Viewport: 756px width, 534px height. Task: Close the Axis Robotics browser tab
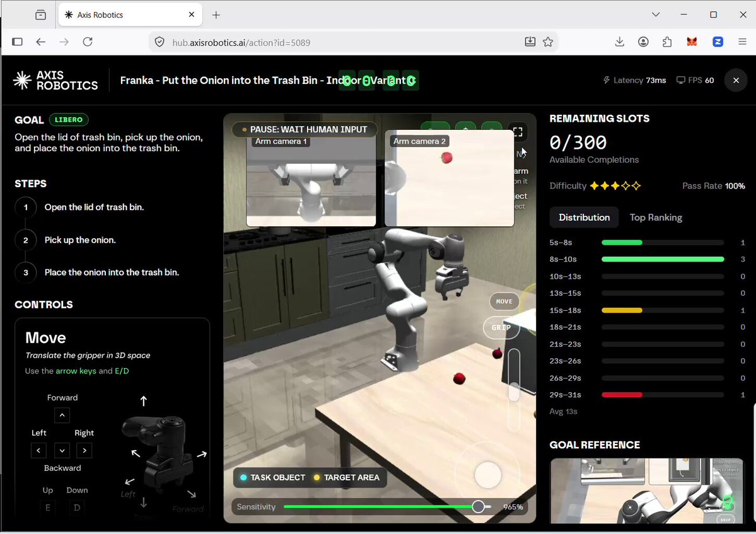tap(192, 15)
